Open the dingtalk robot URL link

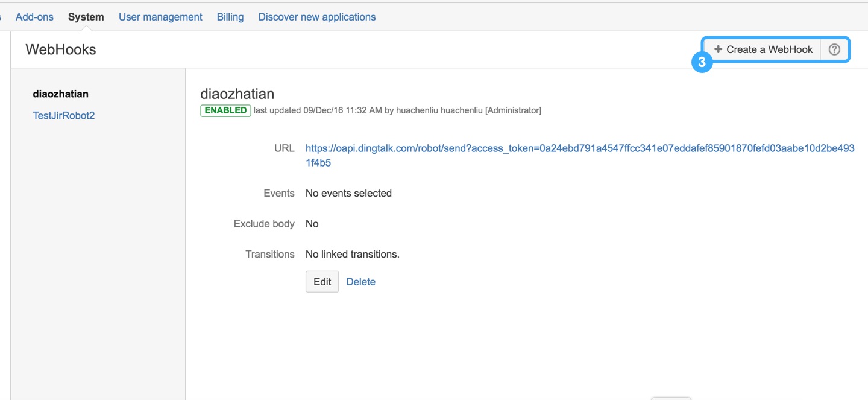coord(580,155)
